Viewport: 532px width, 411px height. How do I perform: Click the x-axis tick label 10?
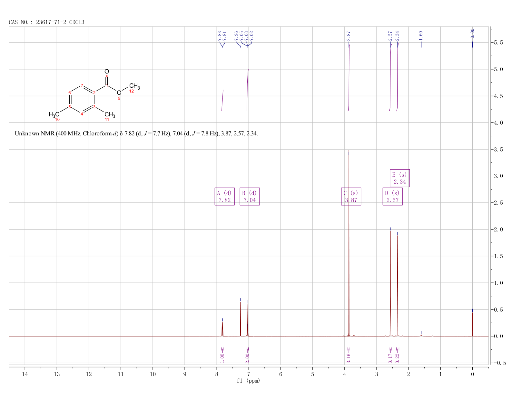[x=153, y=374]
